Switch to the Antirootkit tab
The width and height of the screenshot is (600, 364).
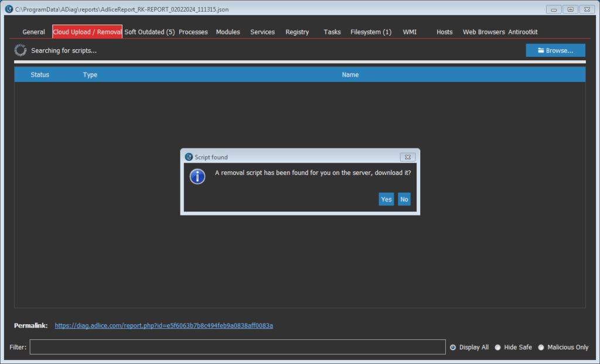523,32
